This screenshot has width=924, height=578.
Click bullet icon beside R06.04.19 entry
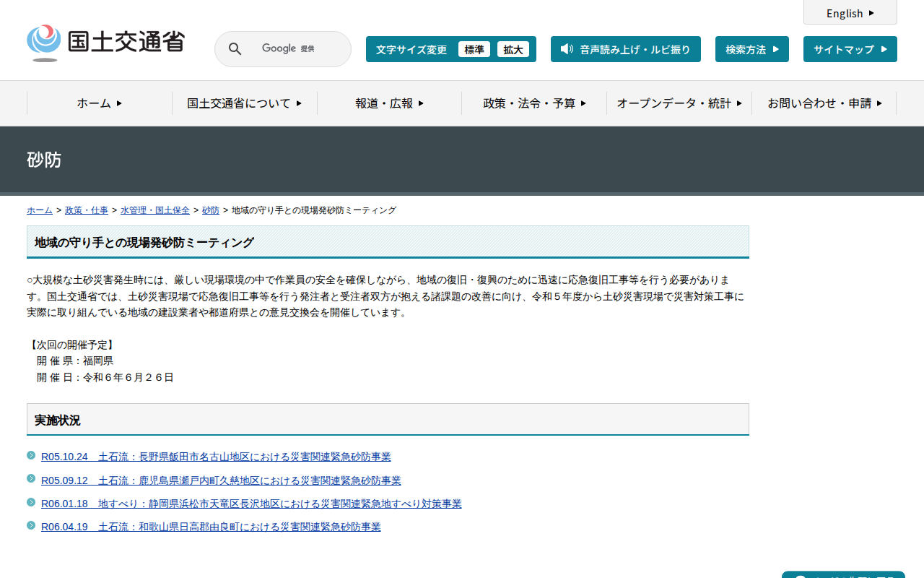pyautogui.click(x=31, y=525)
